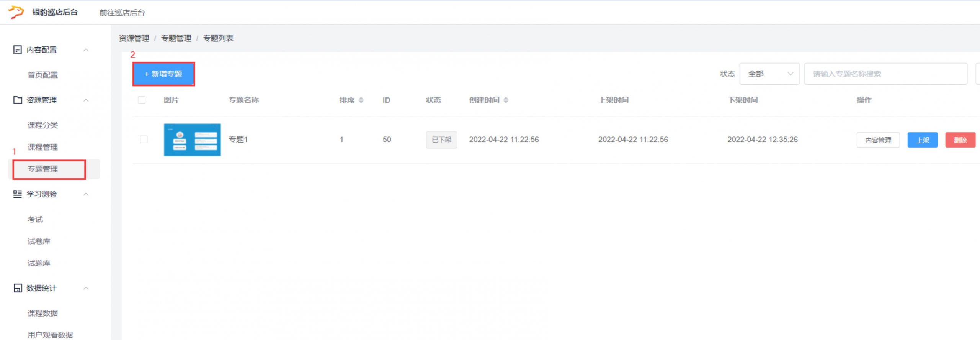Screen dimensions: 980x340
Task: Tick the select-all checkbox in table header
Action: (x=142, y=100)
